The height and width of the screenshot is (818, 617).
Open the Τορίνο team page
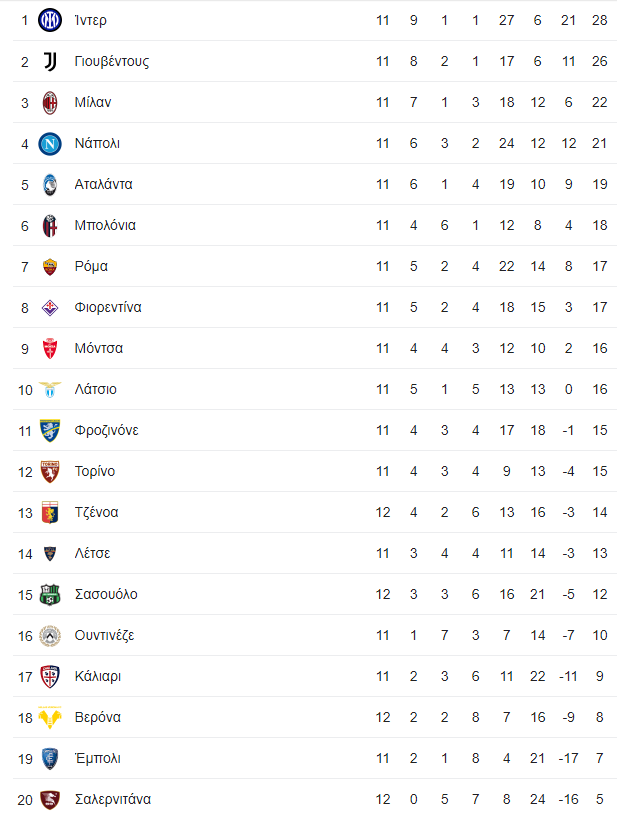pos(95,472)
